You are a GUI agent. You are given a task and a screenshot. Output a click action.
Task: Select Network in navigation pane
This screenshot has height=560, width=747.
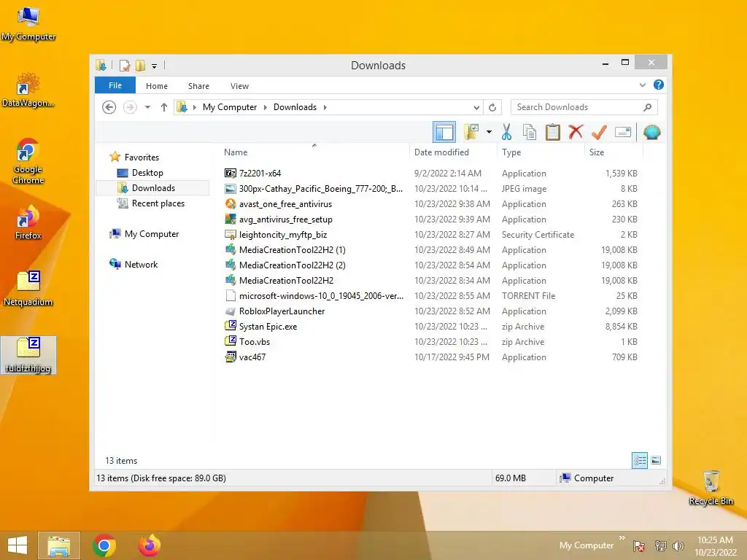[134, 264]
